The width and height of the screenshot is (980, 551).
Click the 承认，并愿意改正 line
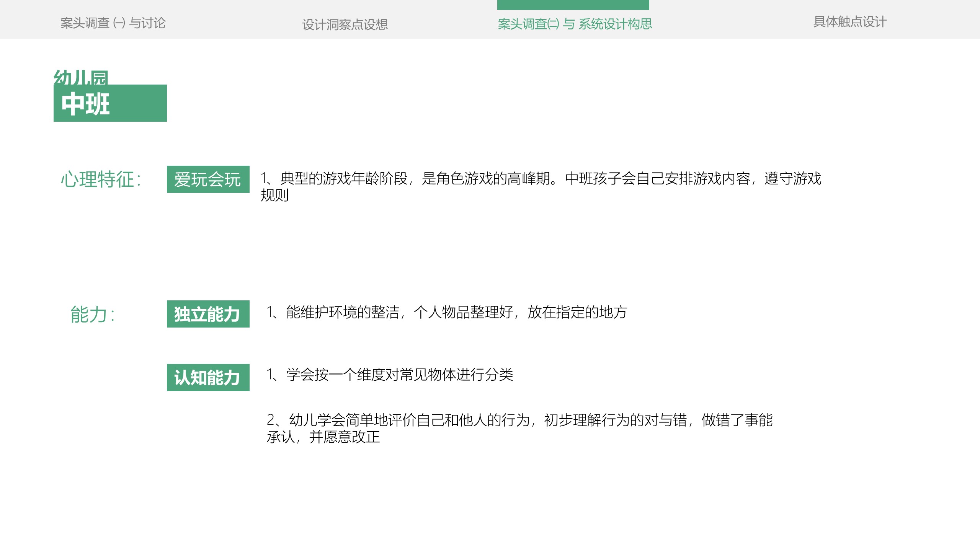pyautogui.click(x=323, y=437)
